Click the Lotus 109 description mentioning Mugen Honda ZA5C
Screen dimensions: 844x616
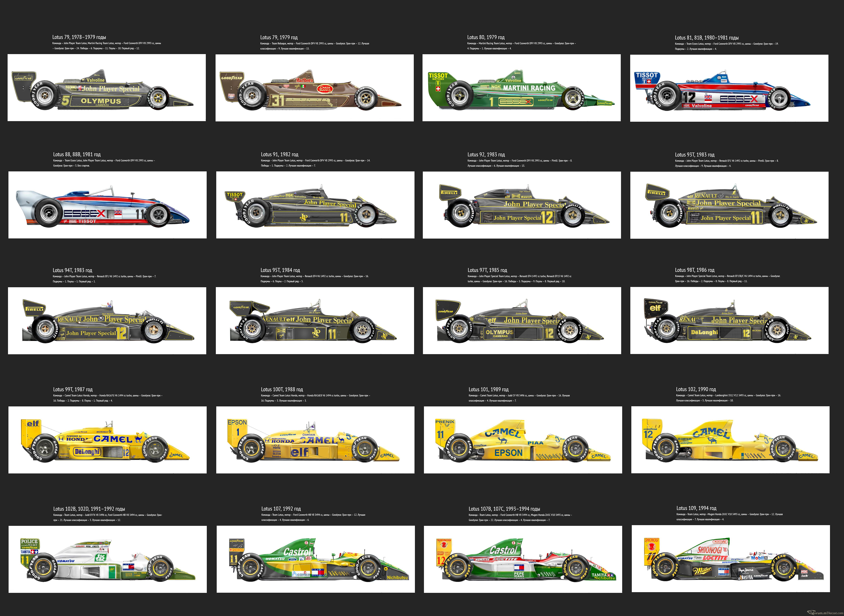click(730, 517)
